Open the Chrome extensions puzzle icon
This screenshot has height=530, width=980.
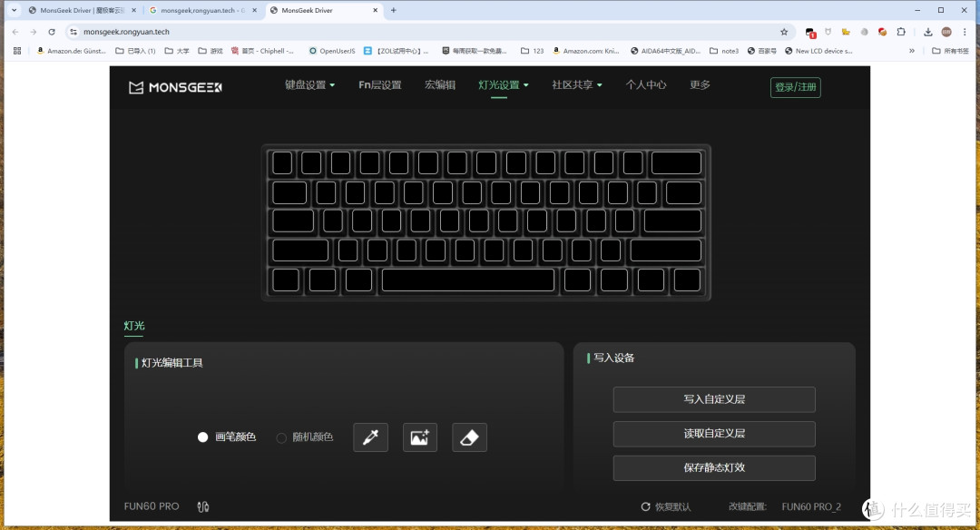(x=901, y=32)
